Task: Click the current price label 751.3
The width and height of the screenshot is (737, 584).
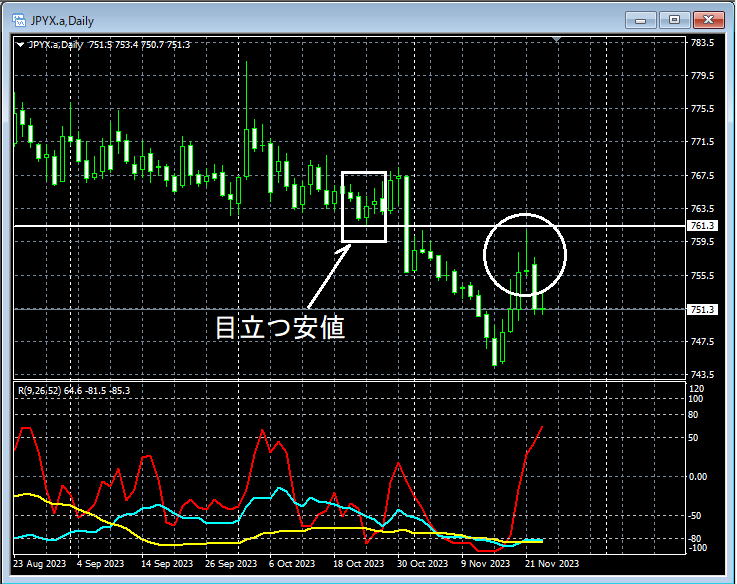Action: [x=702, y=309]
